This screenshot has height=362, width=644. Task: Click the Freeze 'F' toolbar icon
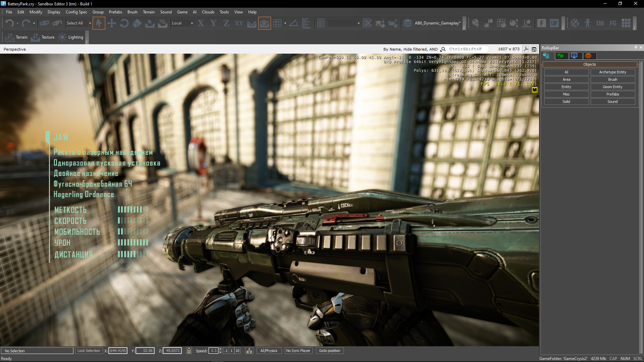pos(541,23)
